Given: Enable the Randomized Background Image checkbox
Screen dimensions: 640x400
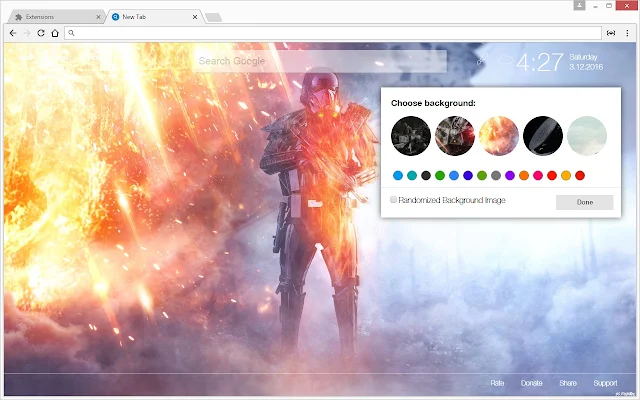Looking at the screenshot, I should 393,200.
